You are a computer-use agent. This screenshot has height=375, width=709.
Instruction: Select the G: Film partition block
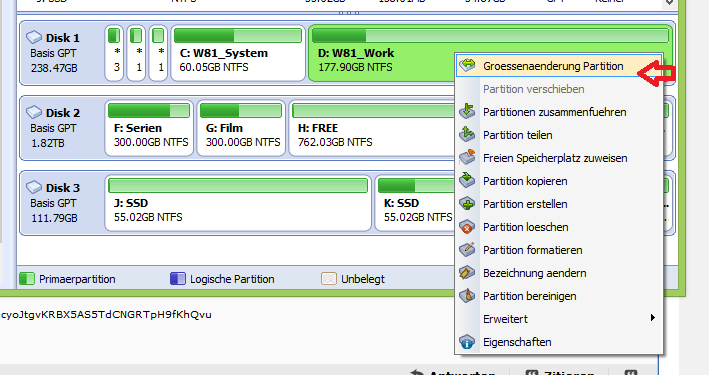(x=241, y=128)
